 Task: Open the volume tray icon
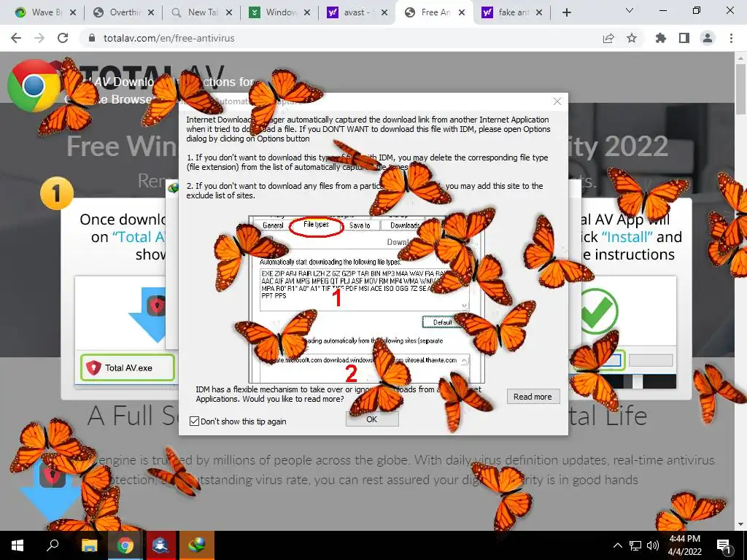(x=653, y=545)
